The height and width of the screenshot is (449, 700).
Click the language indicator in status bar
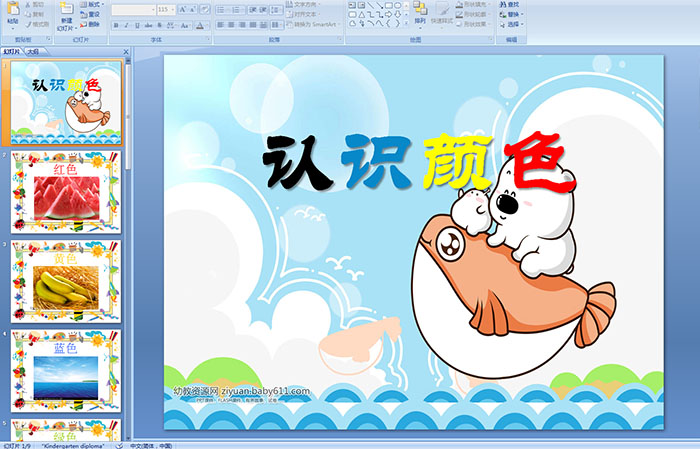(x=151, y=445)
